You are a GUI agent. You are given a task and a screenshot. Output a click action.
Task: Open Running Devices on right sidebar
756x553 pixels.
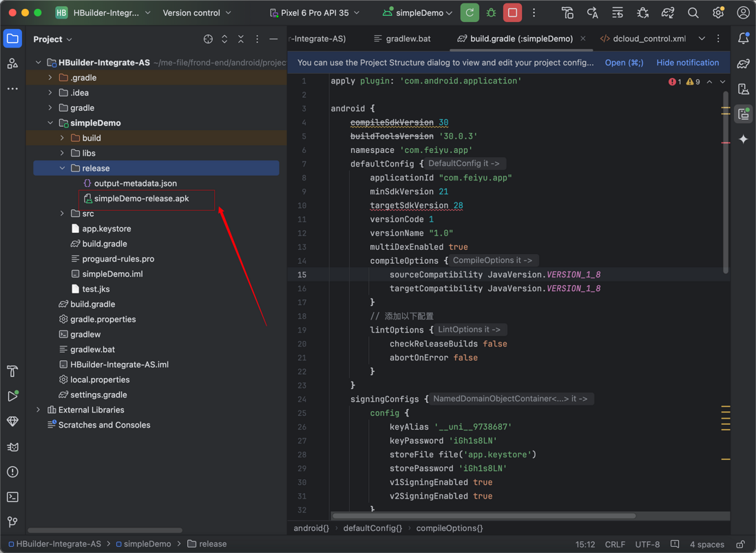coord(743,114)
